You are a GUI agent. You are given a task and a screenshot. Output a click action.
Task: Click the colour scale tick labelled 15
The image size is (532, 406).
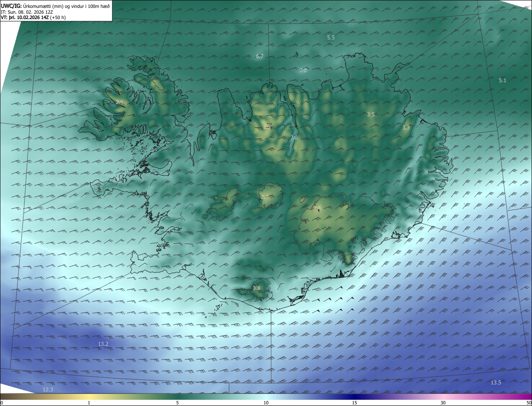(355, 403)
